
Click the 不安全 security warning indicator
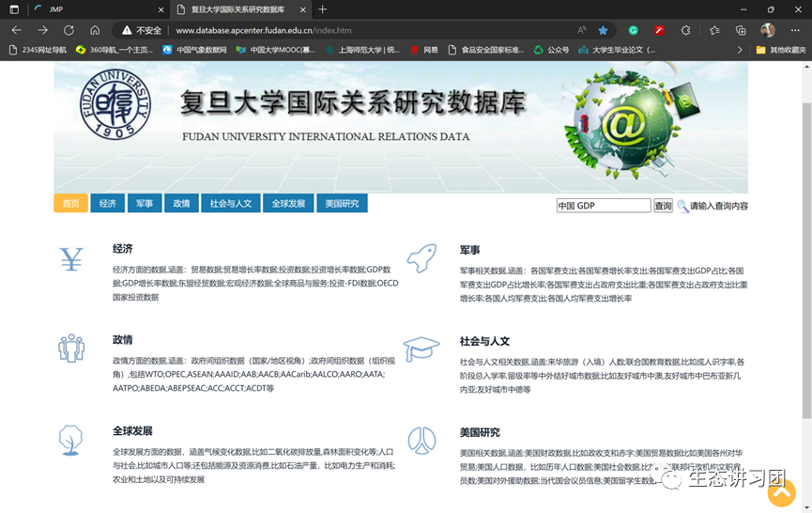click(142, 31)
